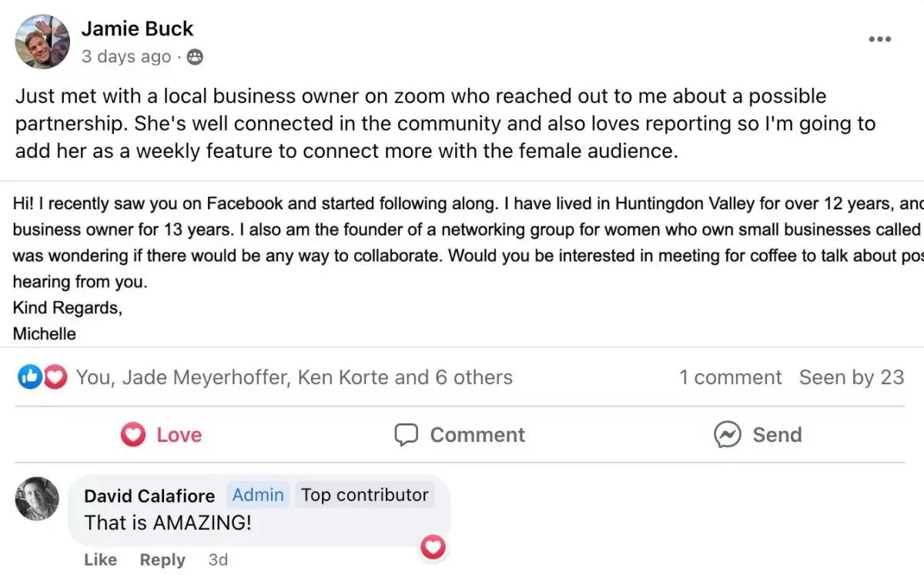This screenshot has width=924, height=575.
Task: Click Jamie Buck's profile picture
Action: [x=42, y=42]
